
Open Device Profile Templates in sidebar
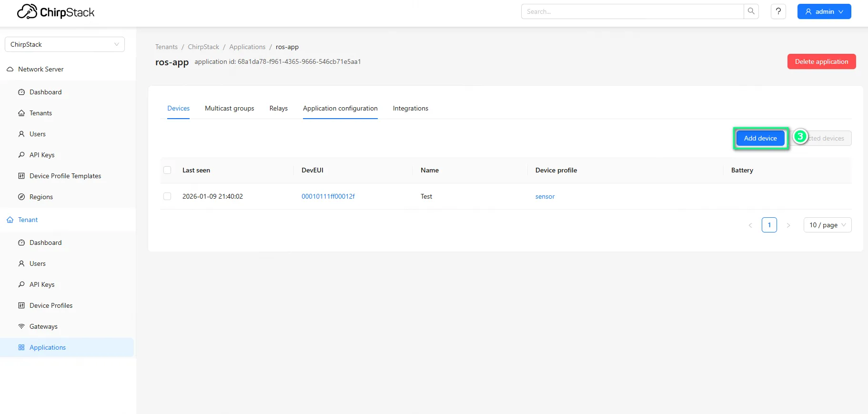tap(65, 176)
